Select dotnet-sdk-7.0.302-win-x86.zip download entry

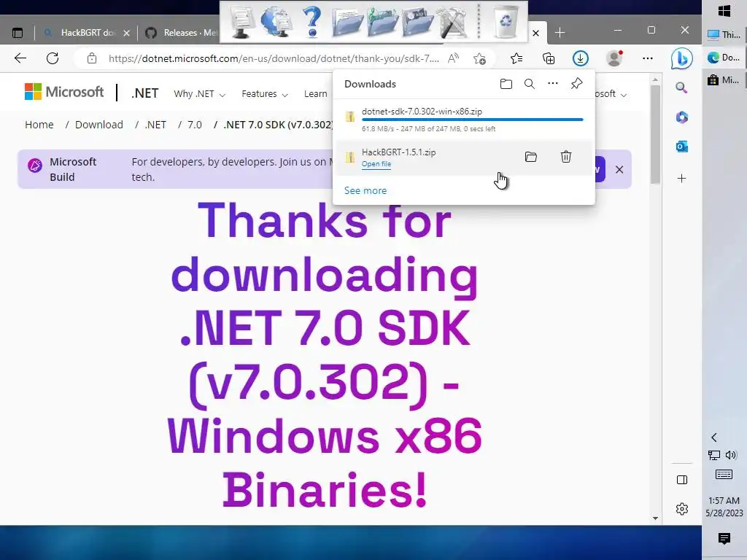(463, 120)
